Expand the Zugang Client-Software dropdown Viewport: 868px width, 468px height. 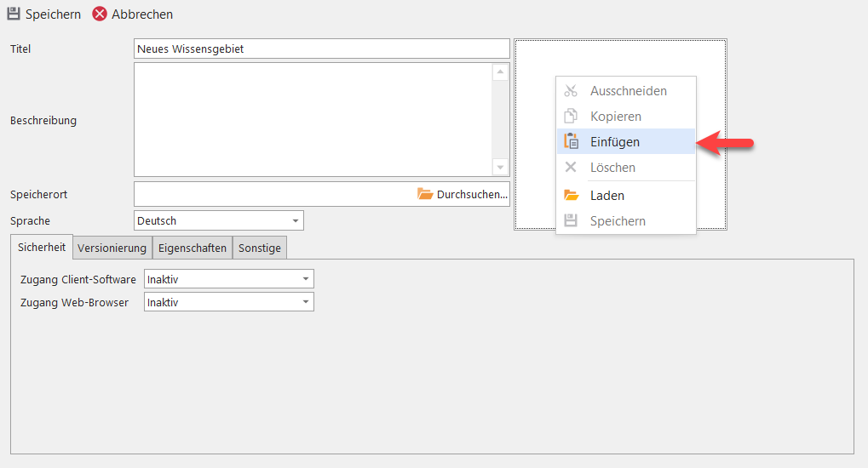[x=306, y=279]
